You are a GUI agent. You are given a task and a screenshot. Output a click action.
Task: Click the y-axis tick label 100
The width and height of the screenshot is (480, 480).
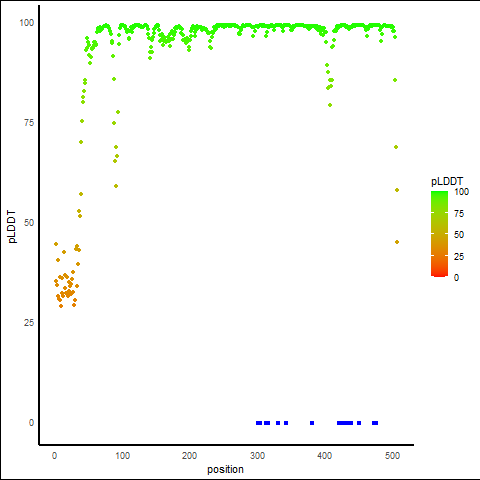(27, 23)
